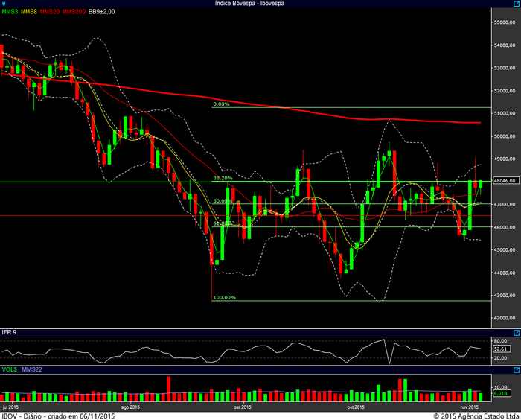The width and height of the screenshot is (521, 420).
Task: Click the 50,00% Fibonacci level label
Action: (x=223, y=201)
